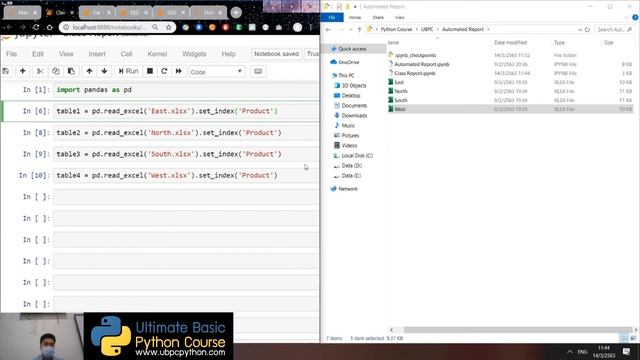This screenshot has height=360, width=640.
Task: Open the Jupyter Help menu
Action: 229,54
